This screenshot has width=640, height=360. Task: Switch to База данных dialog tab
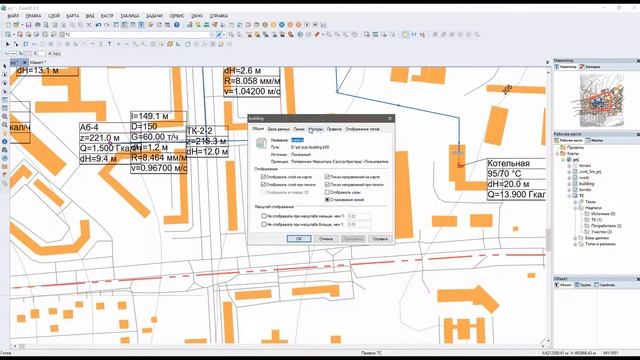278,129
